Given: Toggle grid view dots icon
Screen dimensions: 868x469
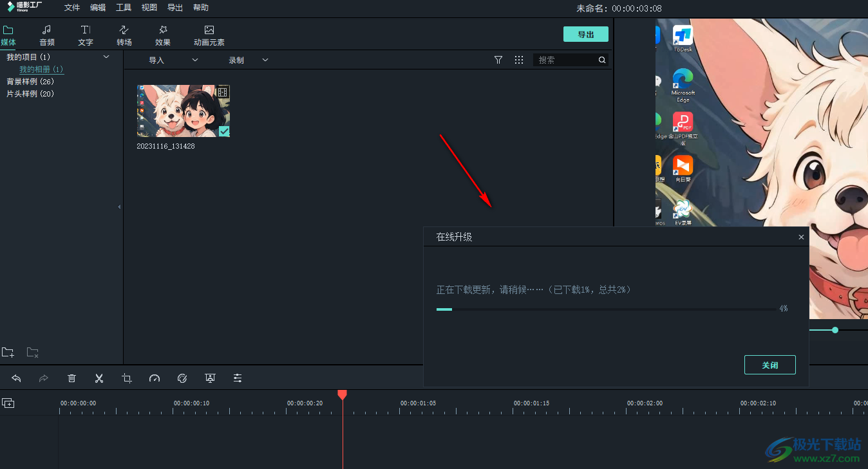Looking at the screenshot, I should [x=519, y=60].
